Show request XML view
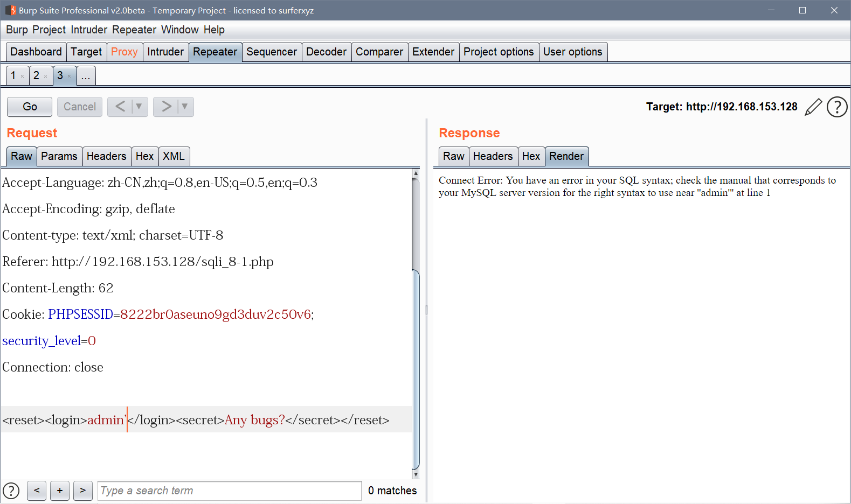Screen dimensions: 851x504 [174, 156]
